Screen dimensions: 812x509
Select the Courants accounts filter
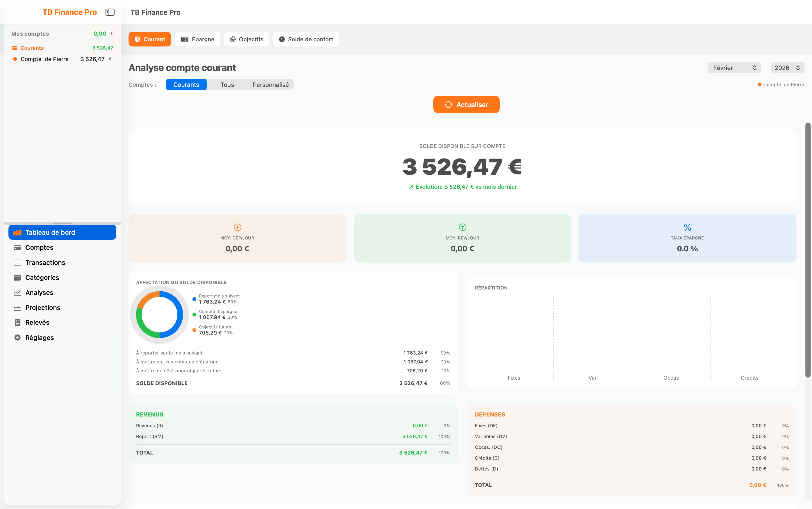[186, 85]
